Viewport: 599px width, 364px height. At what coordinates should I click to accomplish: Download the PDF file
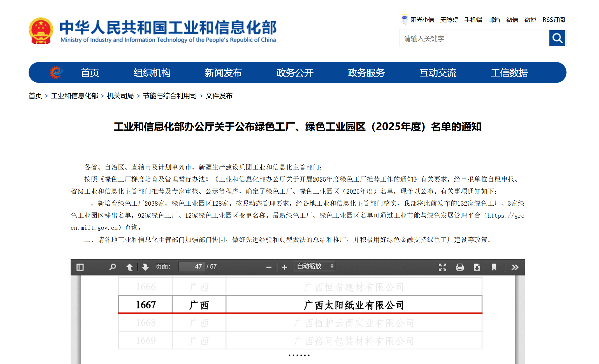(477, 267)
